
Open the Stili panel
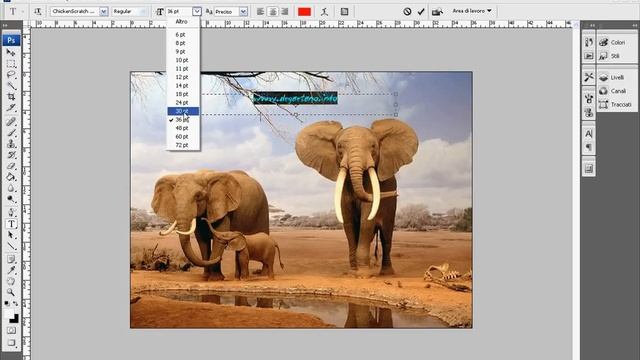617,56
